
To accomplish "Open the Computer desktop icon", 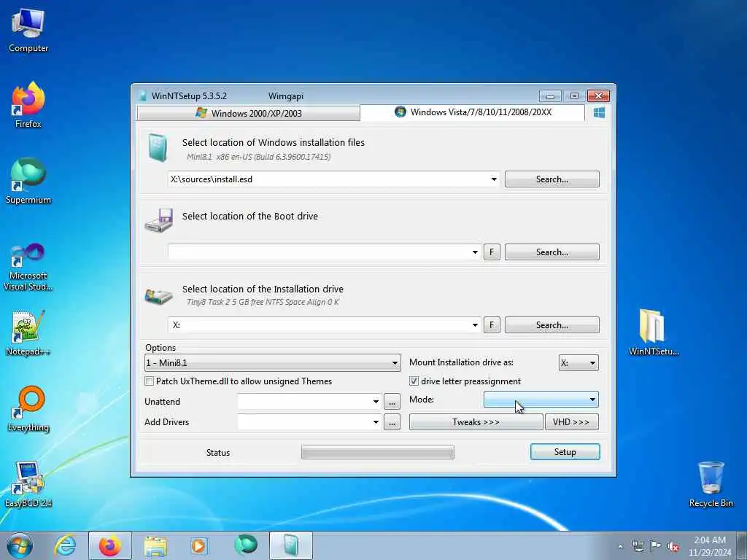I will pyautogui.click(x=28, y=31).
